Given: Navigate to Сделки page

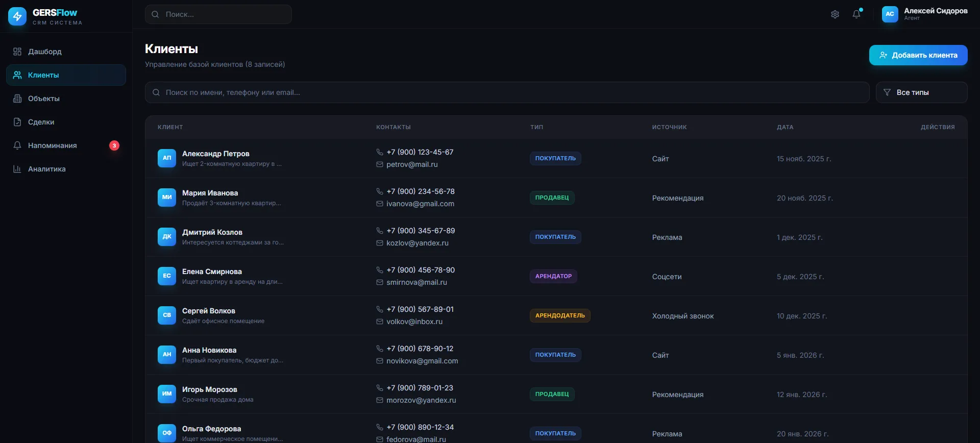Looking at the screenshot, I should click(41, 122).
